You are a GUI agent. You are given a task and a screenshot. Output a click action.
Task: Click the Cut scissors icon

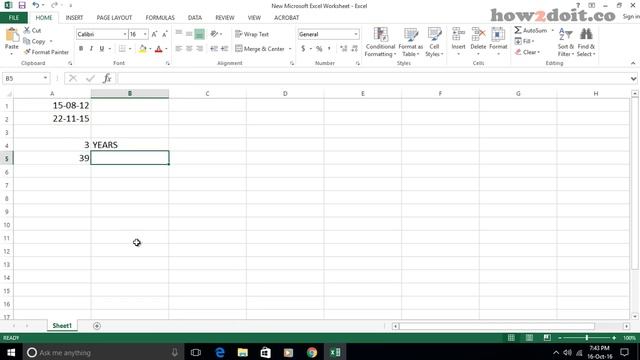[x=27, y=30]
